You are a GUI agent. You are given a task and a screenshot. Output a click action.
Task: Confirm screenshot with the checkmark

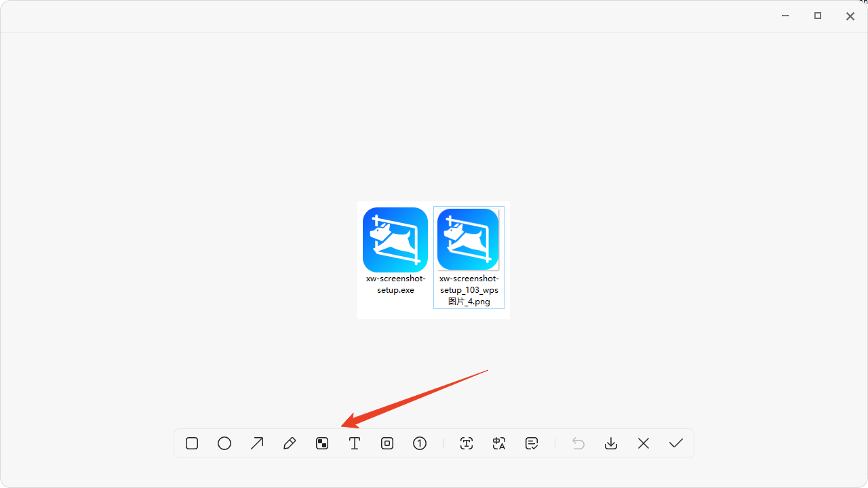click(676, 443)
